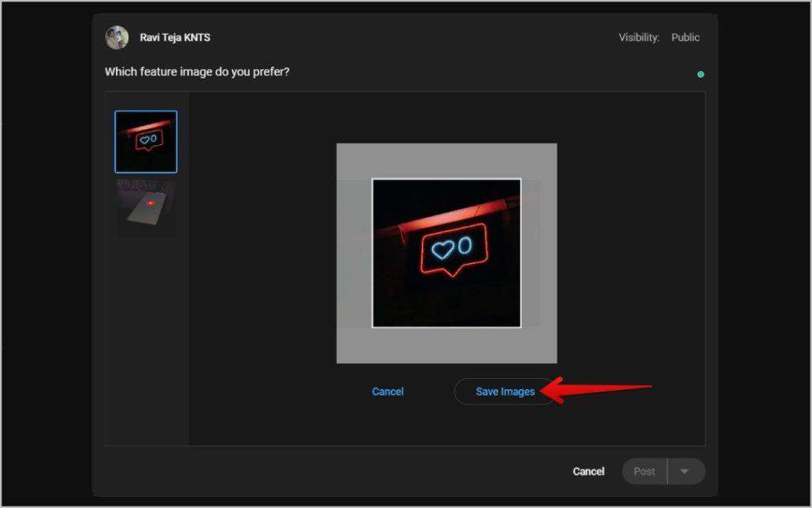Screen dimensions: 812x508
Task: Select the neon heart thumbnail
Action: click(146, 142)
